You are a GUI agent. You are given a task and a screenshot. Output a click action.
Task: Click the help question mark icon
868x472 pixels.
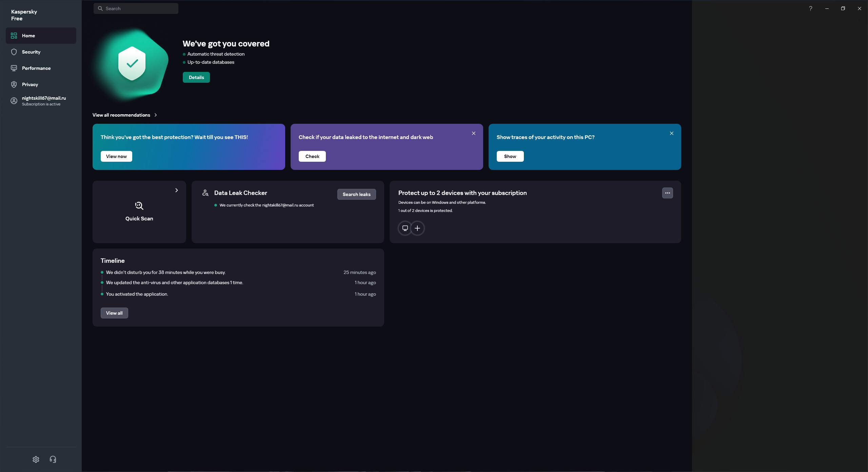click(810, 8)
